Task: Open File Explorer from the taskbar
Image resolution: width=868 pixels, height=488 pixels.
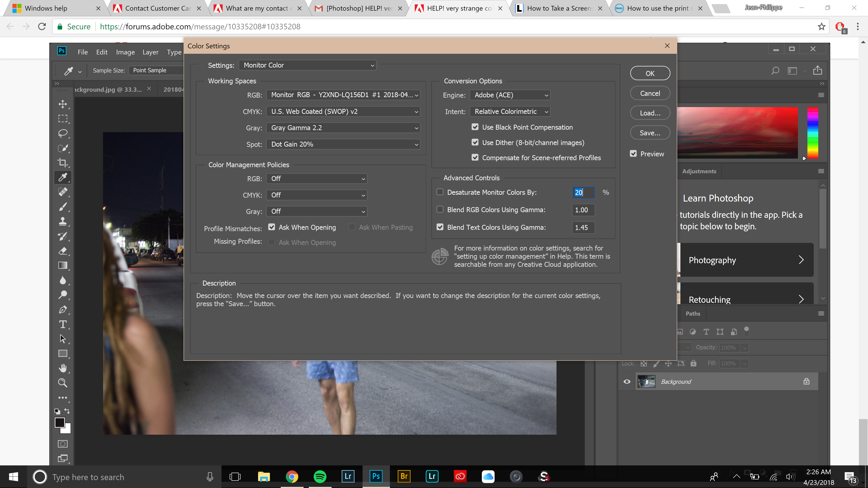Action: point(264,476)
